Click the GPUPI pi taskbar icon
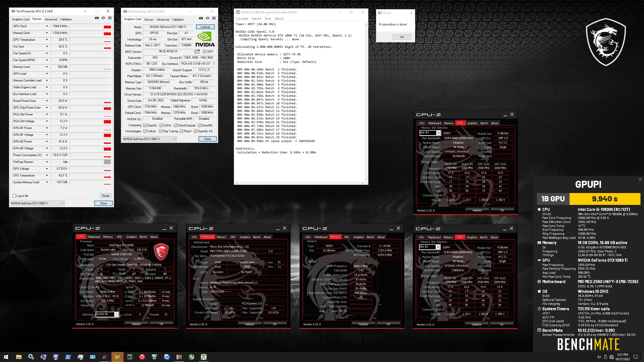 coord(204,357)
